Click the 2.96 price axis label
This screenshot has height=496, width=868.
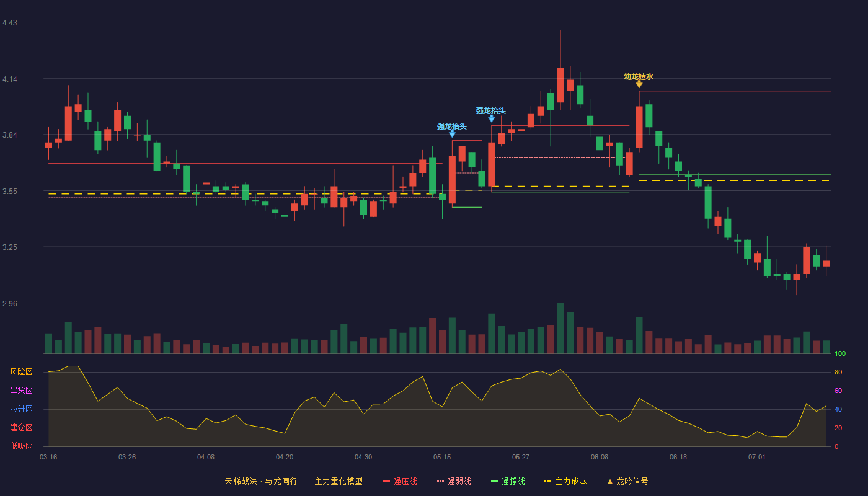(x=10, y=304)
